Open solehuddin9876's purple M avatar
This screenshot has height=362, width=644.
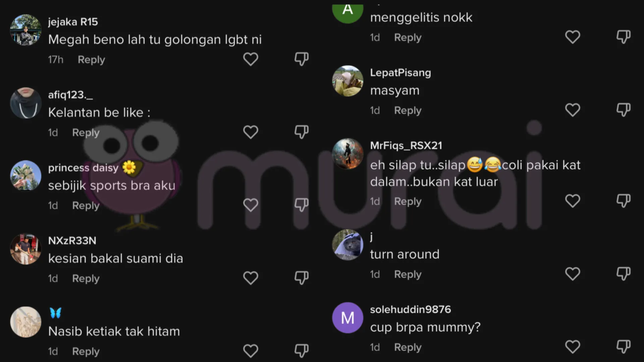pos(347,318)
